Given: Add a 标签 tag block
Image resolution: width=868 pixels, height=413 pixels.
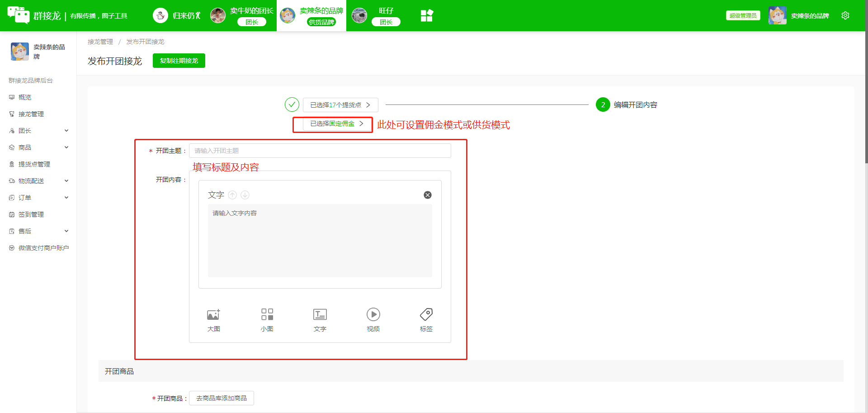Looking at the screenshot, I should (426, 320).
